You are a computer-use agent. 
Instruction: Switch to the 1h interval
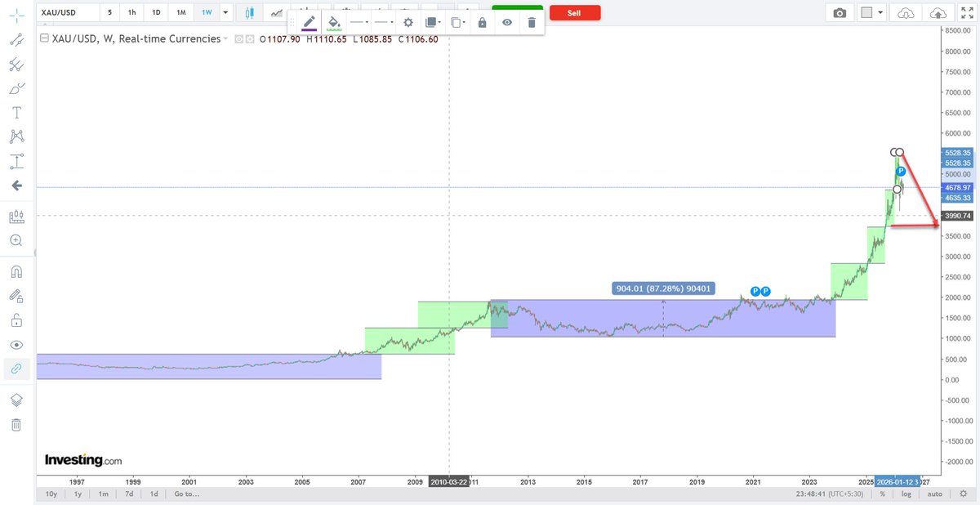pos(131,13)
